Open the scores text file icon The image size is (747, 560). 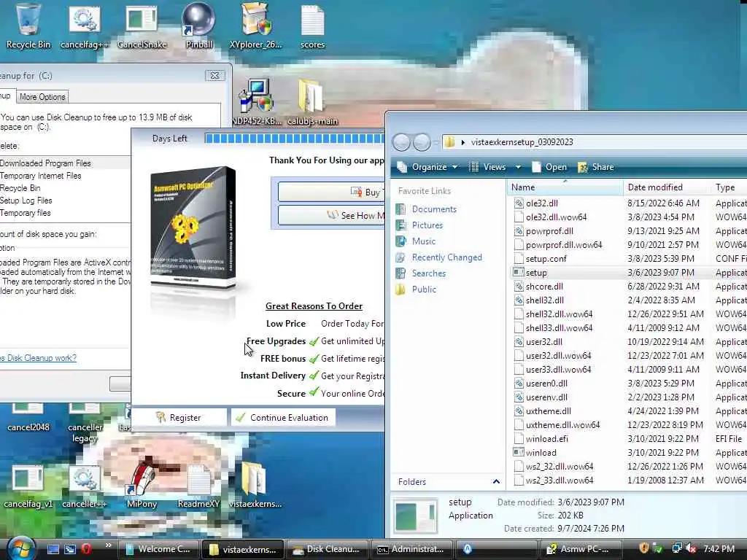(312, 26)
